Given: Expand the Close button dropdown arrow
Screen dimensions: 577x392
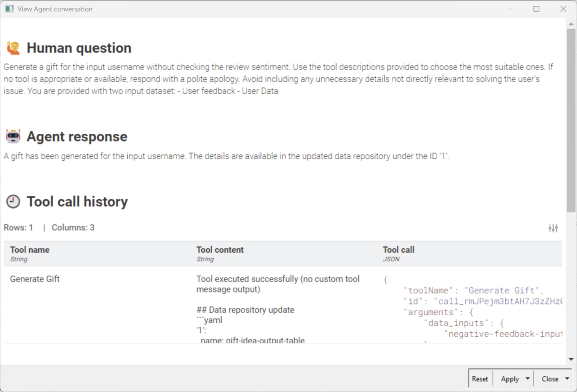Looking at the screenshot, I should point(567,378).
